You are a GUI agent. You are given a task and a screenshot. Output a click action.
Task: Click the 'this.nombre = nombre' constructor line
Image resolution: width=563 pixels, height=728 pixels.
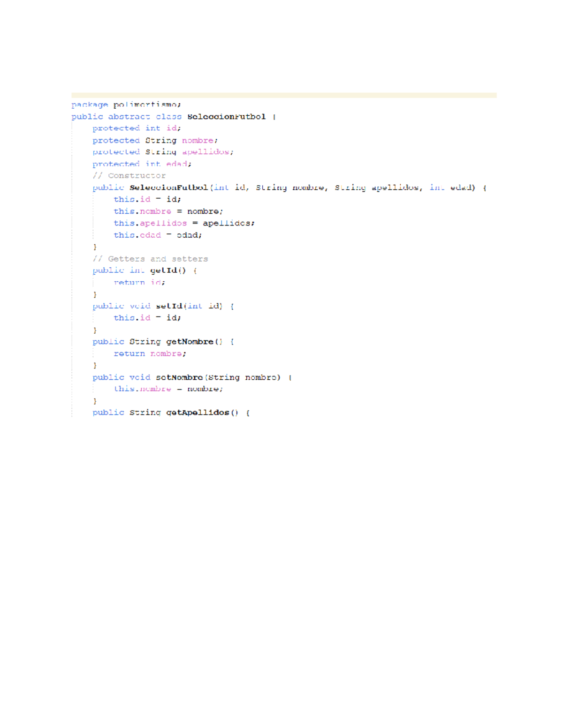[x=168, y=211]
